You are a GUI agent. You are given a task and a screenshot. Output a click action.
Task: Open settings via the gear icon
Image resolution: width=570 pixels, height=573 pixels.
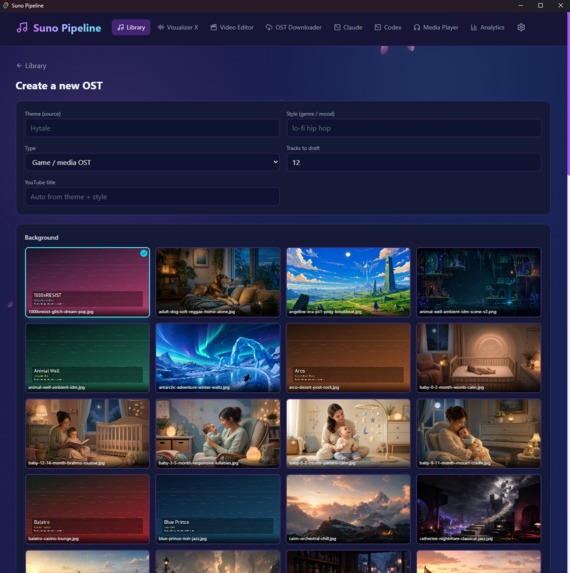(521, 27)
